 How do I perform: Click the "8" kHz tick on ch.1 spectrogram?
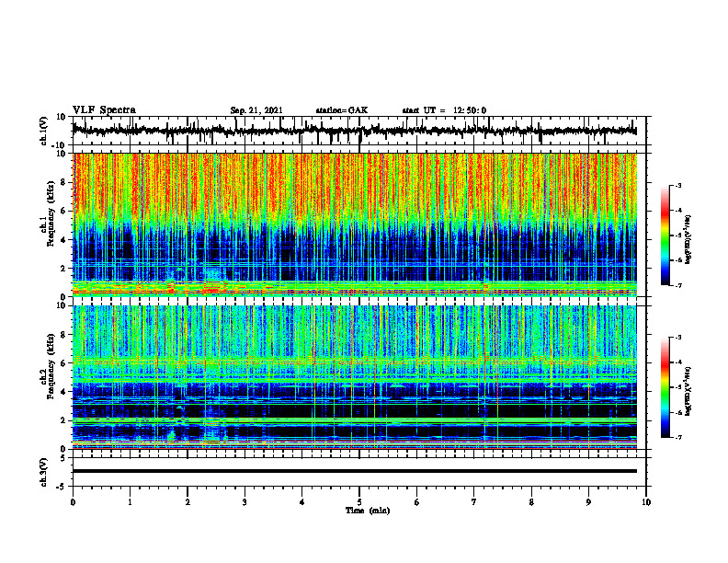pyautogui.click(x=63, y=182)
